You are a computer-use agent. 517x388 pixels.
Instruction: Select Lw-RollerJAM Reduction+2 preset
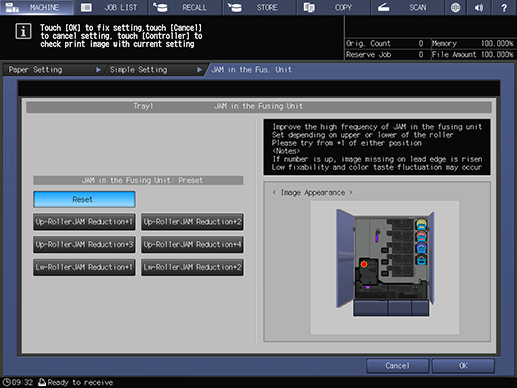click(x=192, y=267)
